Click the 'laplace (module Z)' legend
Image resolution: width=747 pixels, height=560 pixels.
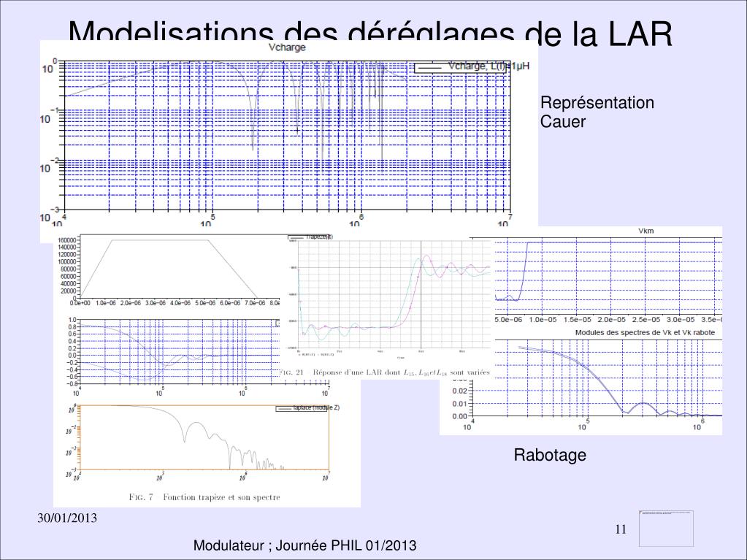coord(307,408)
